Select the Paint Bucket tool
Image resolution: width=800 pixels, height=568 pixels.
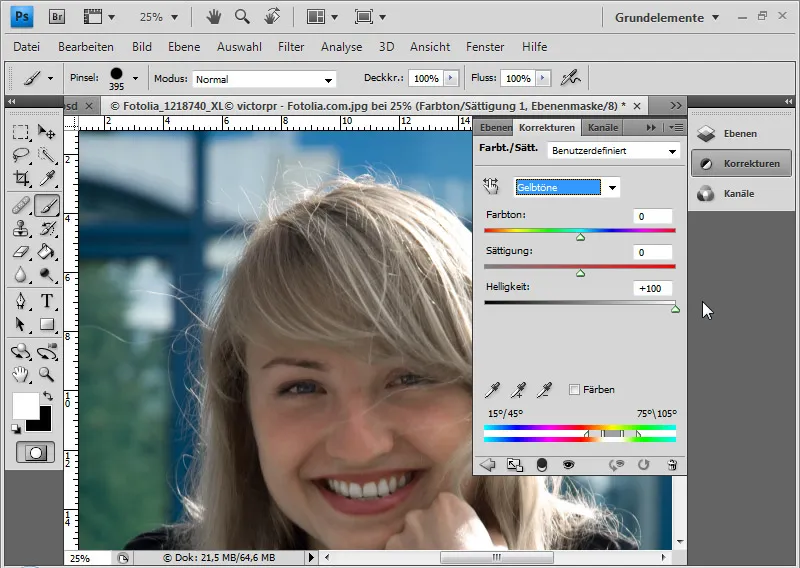(47, 252)
